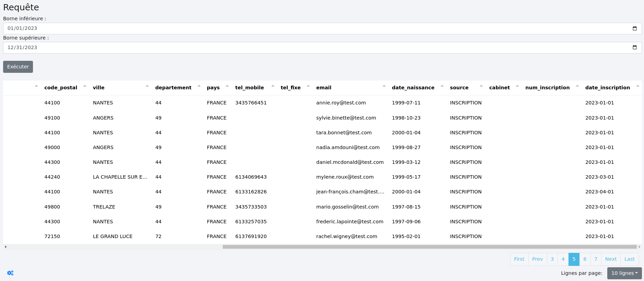Viewport: 644px width, 281px height.
Task: Go back to First page
Action: pos(519,259)
